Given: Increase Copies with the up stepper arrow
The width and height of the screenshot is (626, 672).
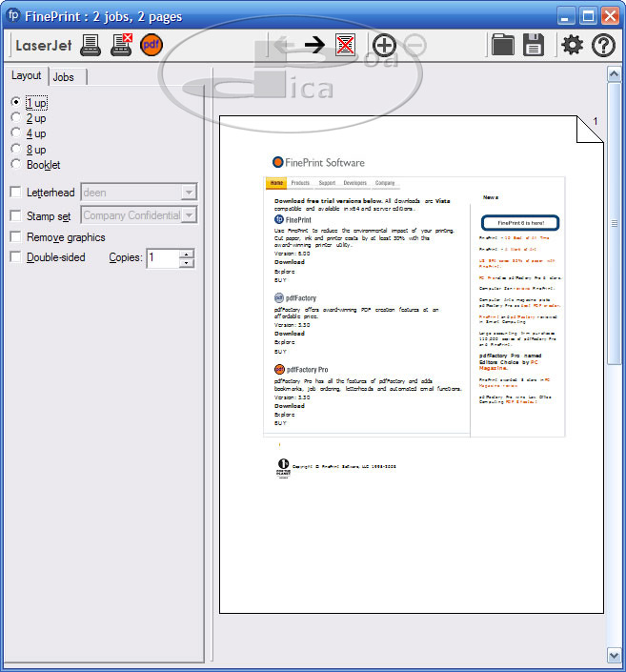Looking at the screenshot, I should (186, 253).
